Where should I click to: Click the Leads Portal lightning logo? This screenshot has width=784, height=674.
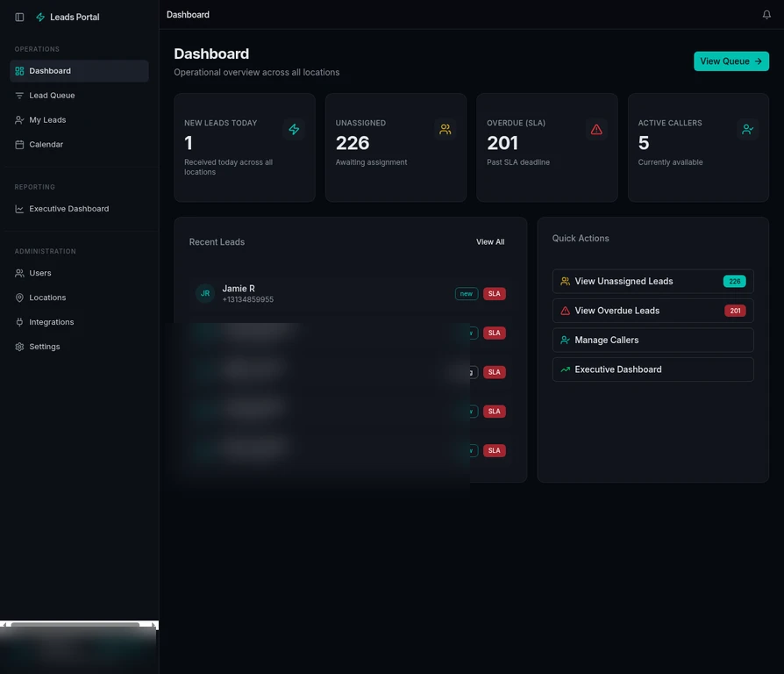[x=39, y=16]
